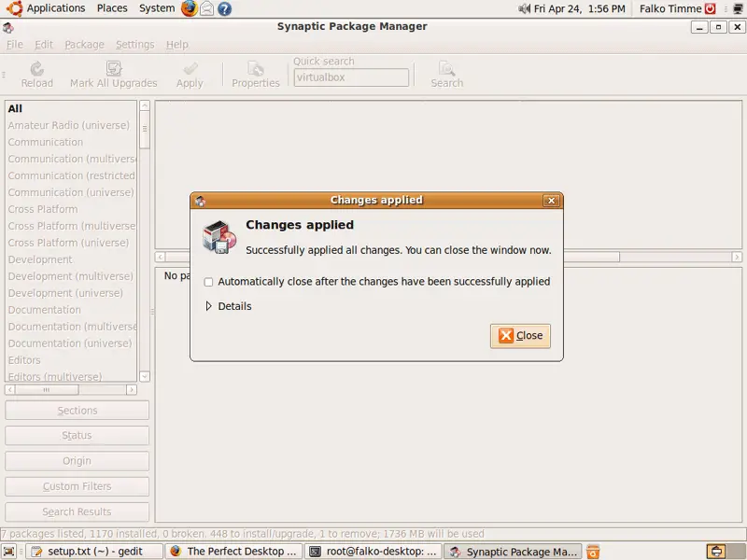
Task: Click the network monitor icon in top panel
Action: (x=738, y=8)
